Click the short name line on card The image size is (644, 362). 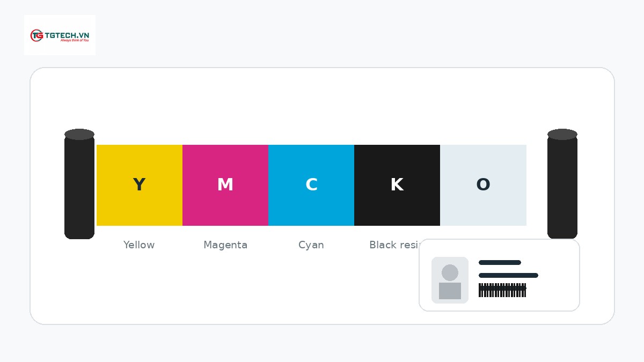coord(500,263)
